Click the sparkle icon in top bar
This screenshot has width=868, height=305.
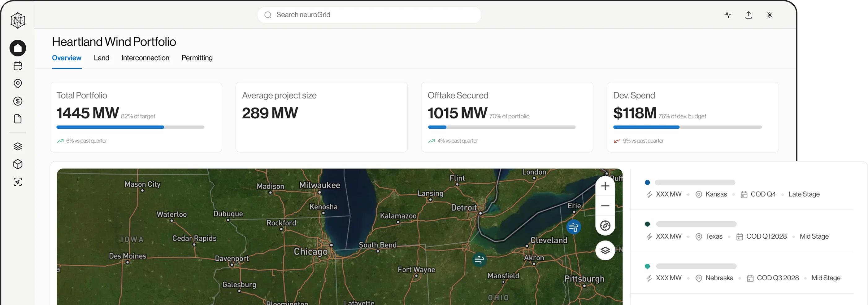pos(769,15)
